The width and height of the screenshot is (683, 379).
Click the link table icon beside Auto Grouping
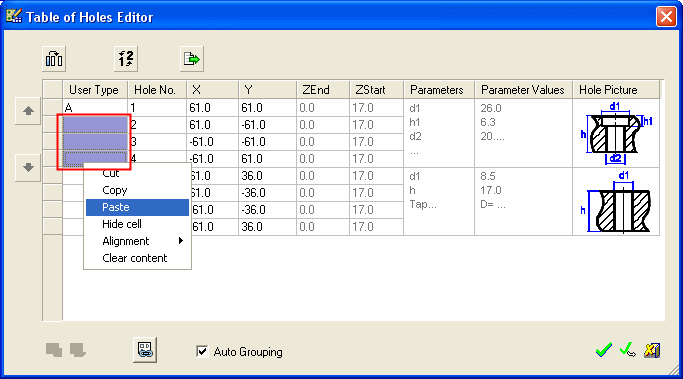point(145,350)
